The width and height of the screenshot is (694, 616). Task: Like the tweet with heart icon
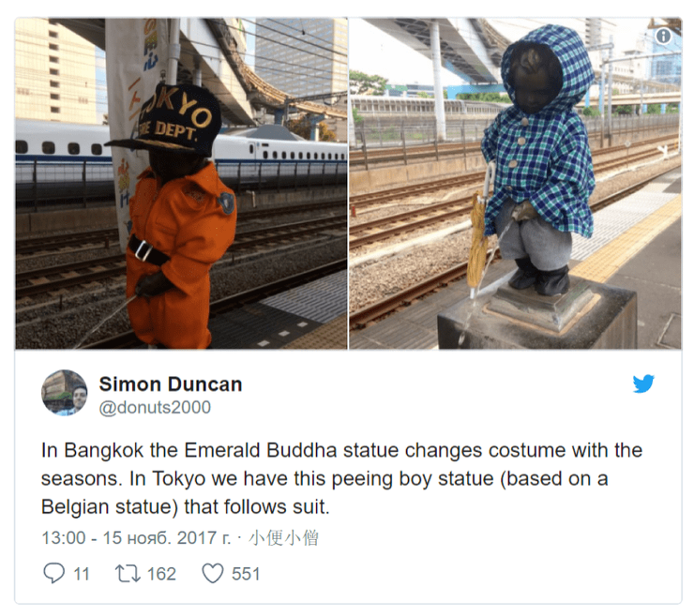[x=213, y=574]
